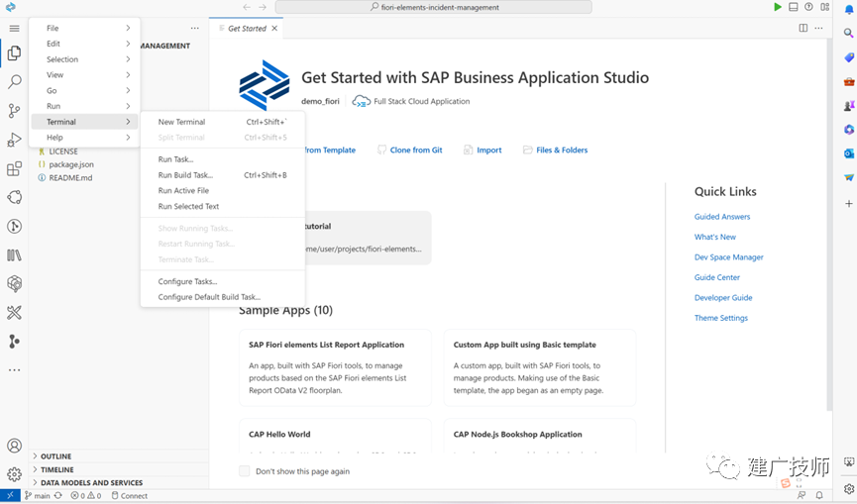Expand DATA MODELS AND SERVICES section
This screenshot has height=504, width=857.
pos(119,482)
